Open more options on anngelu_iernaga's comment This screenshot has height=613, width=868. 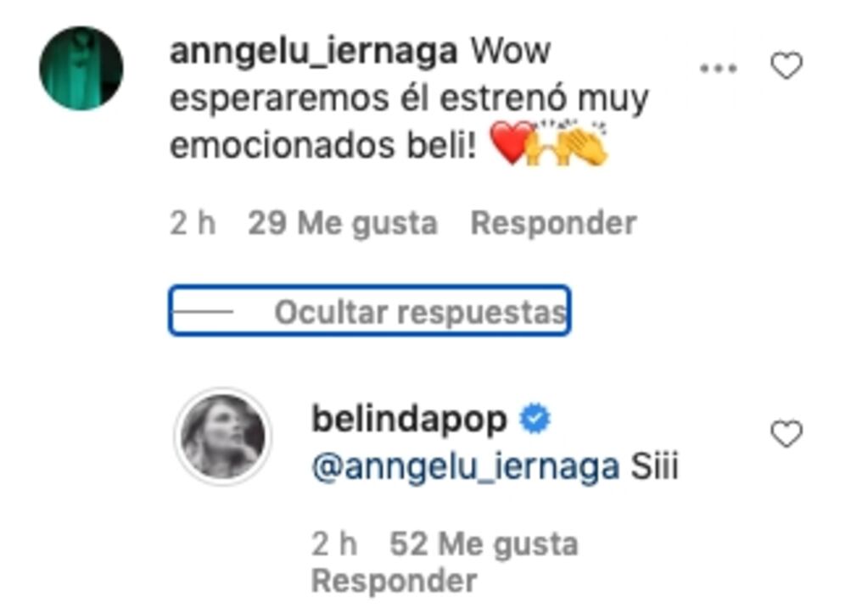(x=718, y=68)
